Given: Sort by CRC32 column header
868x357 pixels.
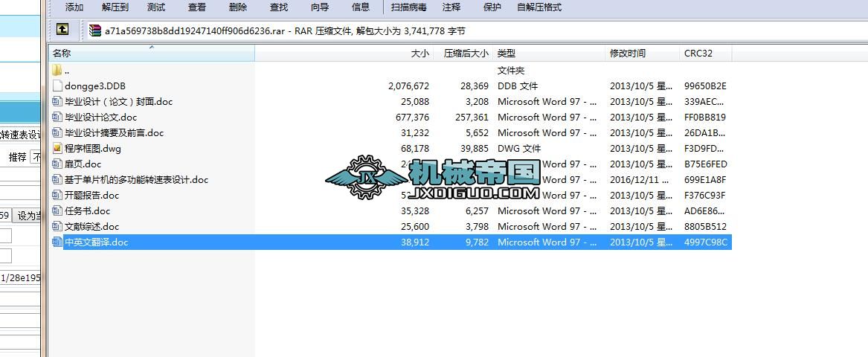Looking at the screenshot, I should coord(706,53).
